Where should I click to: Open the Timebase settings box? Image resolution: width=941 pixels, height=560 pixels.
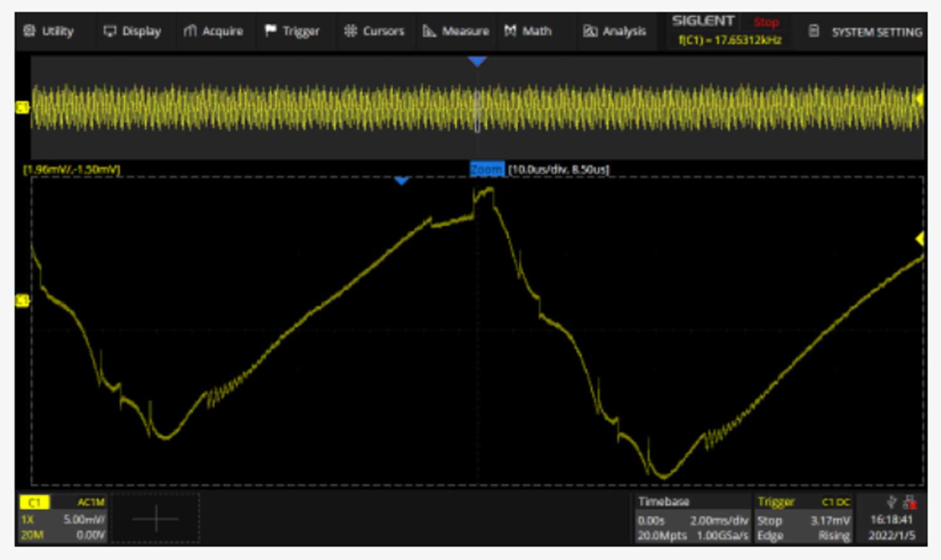[x=692, y=519]
